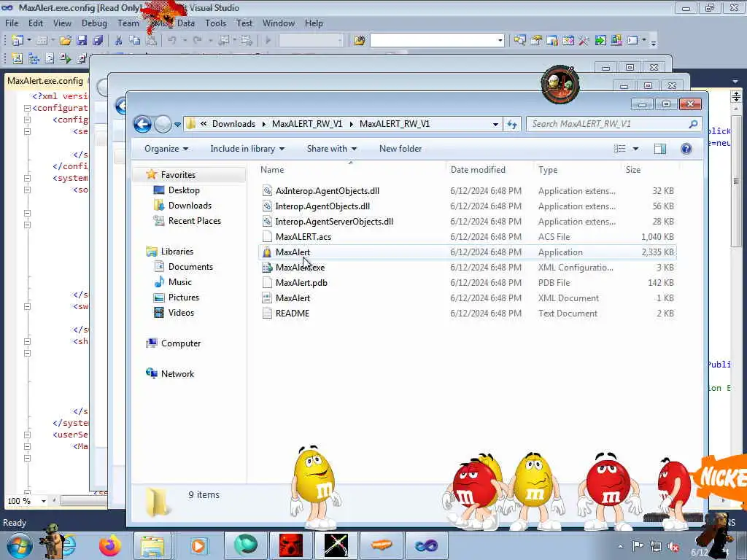This screenshot has height=560, width=747.
Task: Open Visual Studio Debug menu
Action: (94, 23)
